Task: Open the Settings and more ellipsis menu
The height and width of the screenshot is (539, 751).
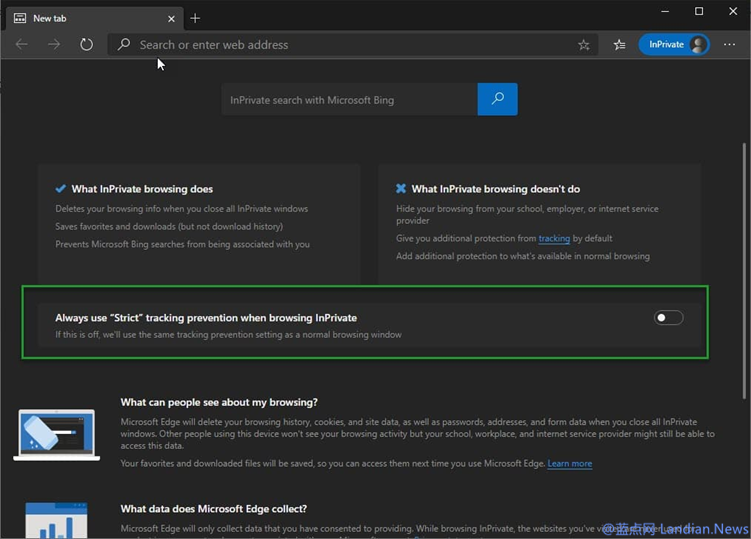Action: pyautogui.click(x=727, y=45)
